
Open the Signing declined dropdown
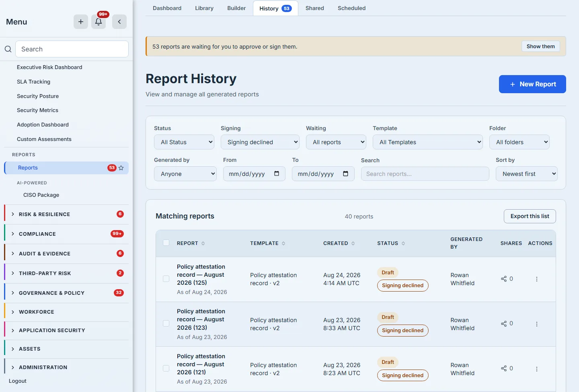[x=260, y=142]
